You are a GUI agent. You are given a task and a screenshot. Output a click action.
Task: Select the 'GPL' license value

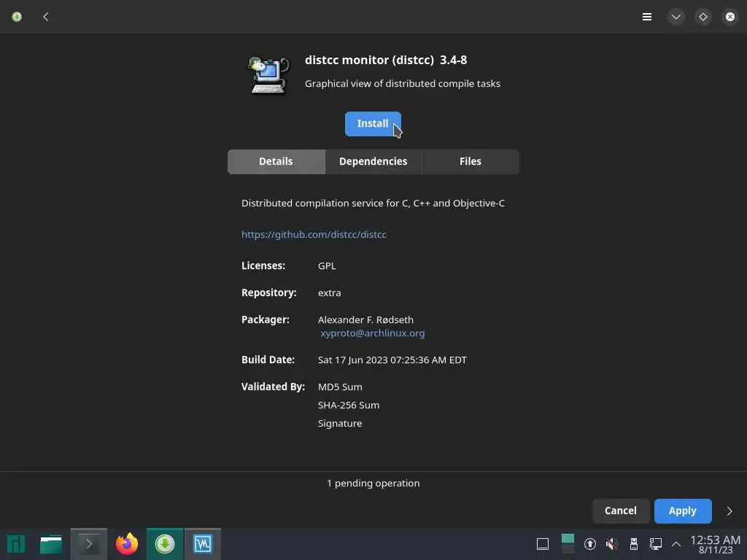pos(327,265)
